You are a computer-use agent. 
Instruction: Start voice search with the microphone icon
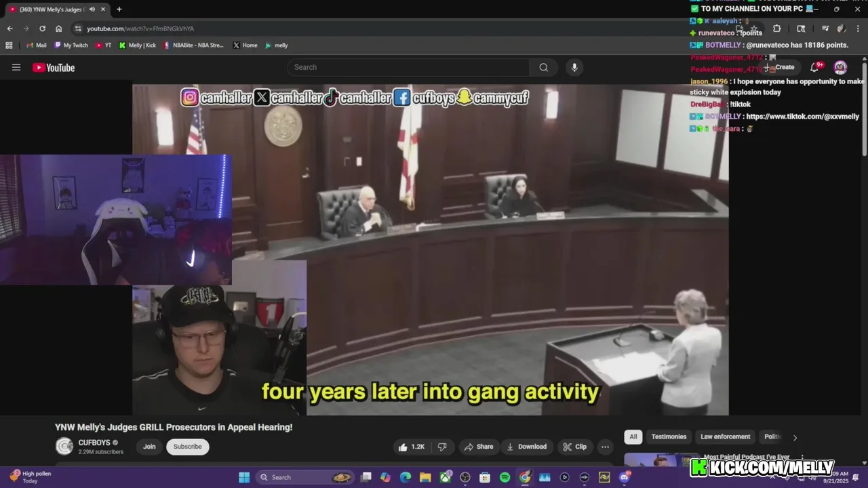[x=574, y=67]
